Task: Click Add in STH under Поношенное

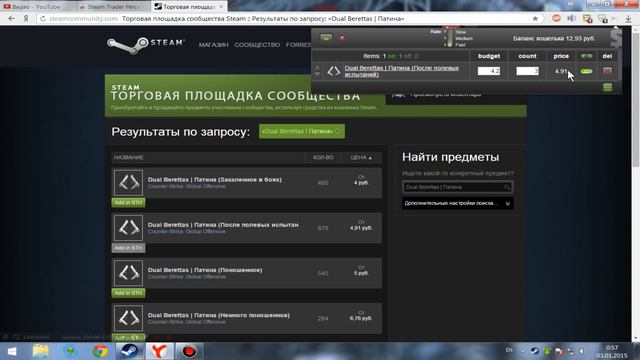Action: coord(129,293)
